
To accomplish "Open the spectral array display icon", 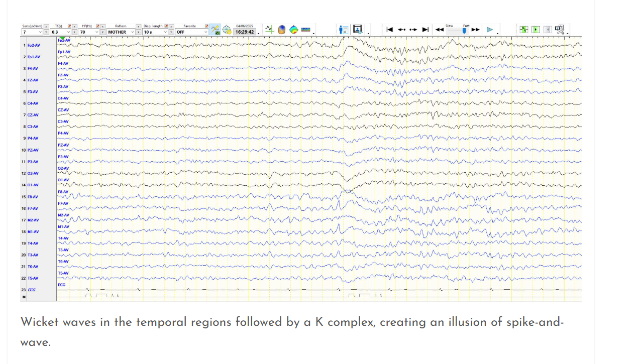I will [305, 30].
